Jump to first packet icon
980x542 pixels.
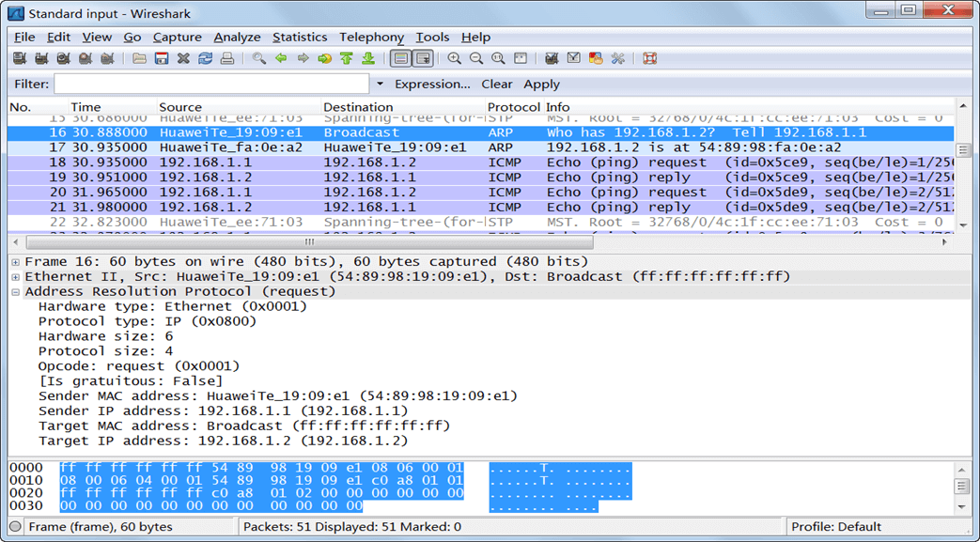(347, 59)
